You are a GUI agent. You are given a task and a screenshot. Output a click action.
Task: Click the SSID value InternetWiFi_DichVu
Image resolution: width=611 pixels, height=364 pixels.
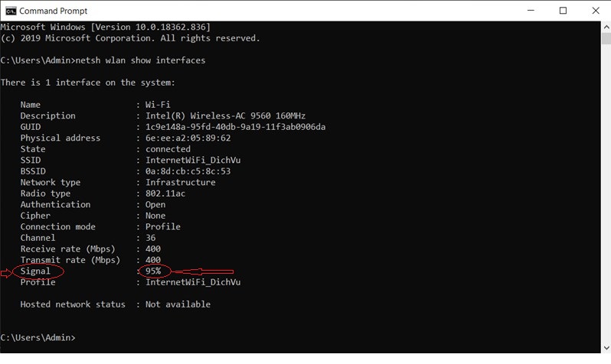pyautogui.click(x=193, y=161)
